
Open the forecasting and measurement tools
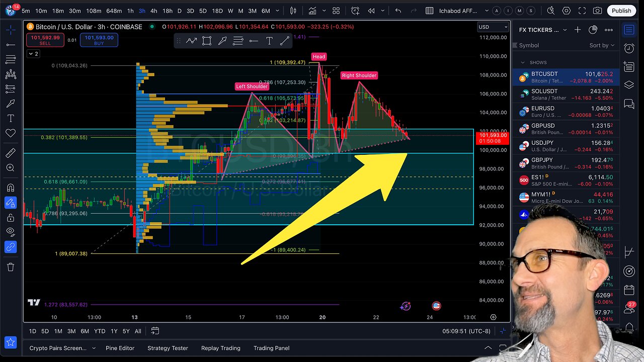(x=11, y=89)
